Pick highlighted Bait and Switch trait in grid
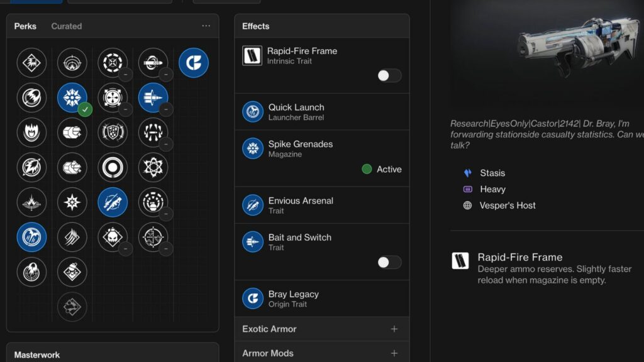The height and width of the screenshot is (362, 644). [x=153, y=97]
